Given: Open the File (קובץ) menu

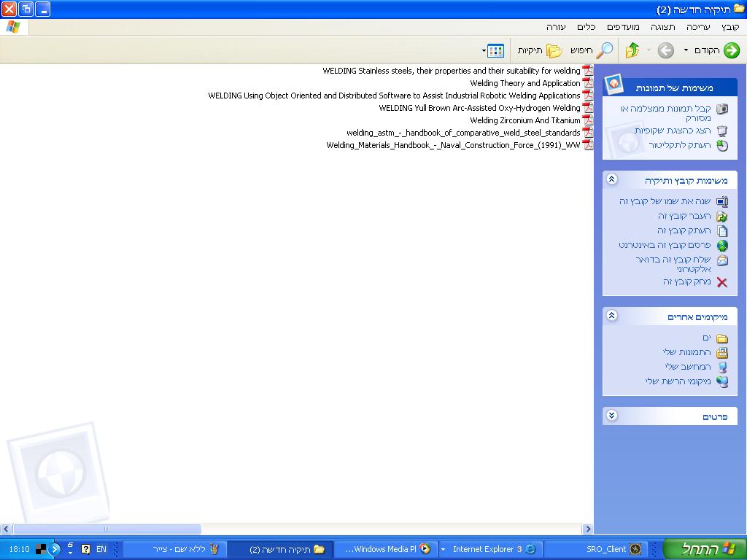Looking at the screenshot, I should pos(730,27).
